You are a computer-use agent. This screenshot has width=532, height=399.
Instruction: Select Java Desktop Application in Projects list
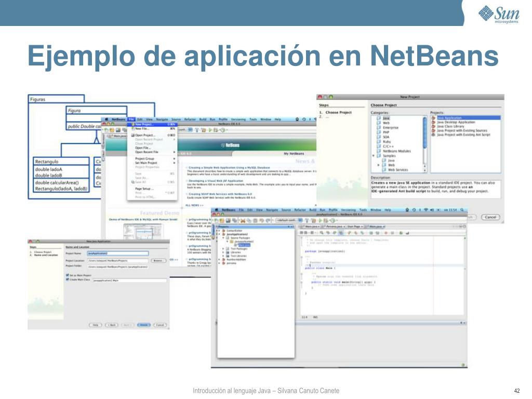click(456, 122)
